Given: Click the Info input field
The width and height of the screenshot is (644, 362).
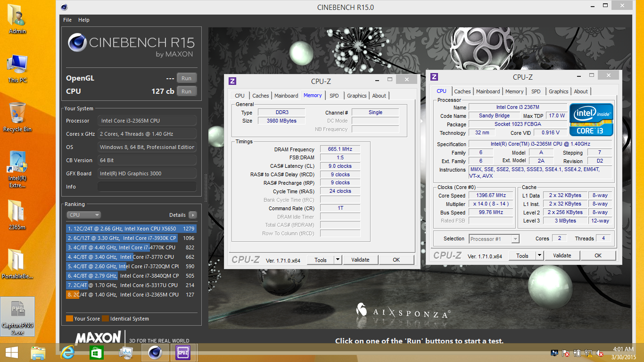Looking at the screenshot, I should pos(147,187).
